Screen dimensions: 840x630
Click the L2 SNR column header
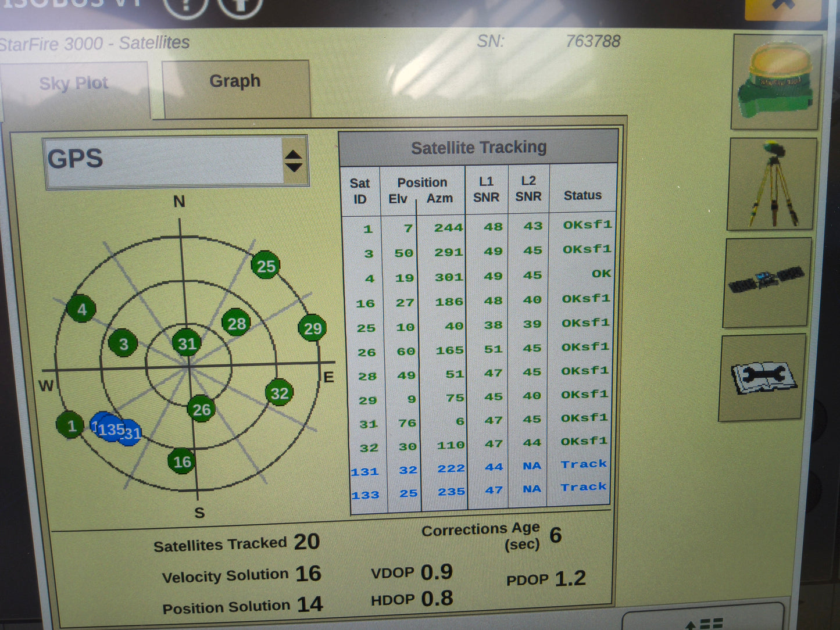(x=528, y=189)
